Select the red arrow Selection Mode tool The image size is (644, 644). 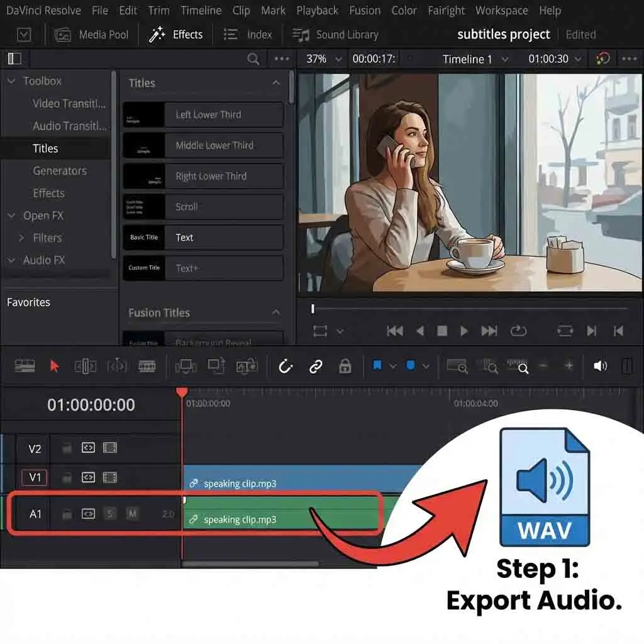55,366
